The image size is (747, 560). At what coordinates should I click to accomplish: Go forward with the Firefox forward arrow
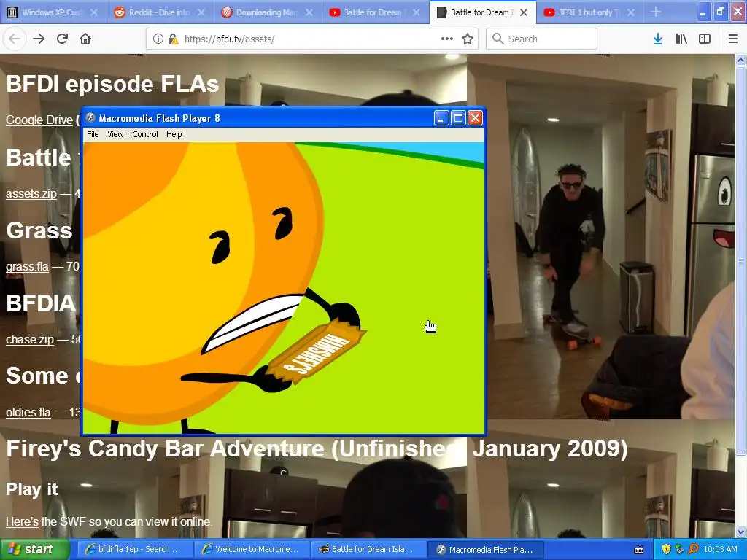(39, 39)
